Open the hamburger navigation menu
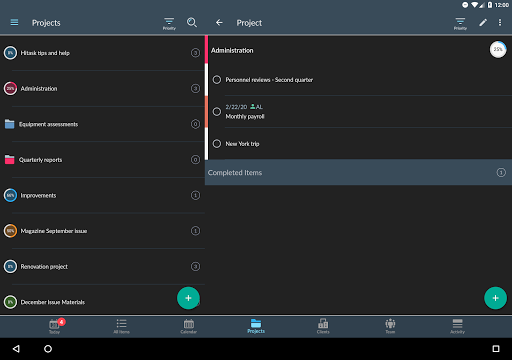512x360 pixels. pyautogui.click(x=14, y=22)
